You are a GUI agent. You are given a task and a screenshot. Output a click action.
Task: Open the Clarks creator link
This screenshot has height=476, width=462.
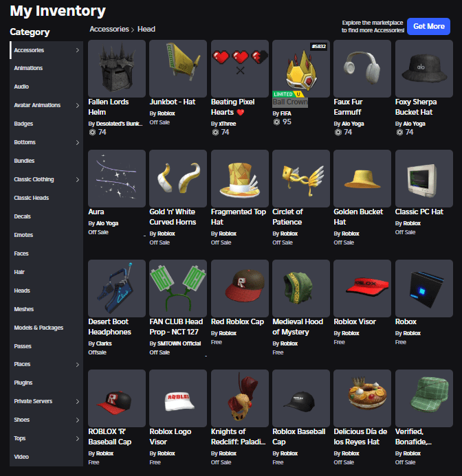104,343
